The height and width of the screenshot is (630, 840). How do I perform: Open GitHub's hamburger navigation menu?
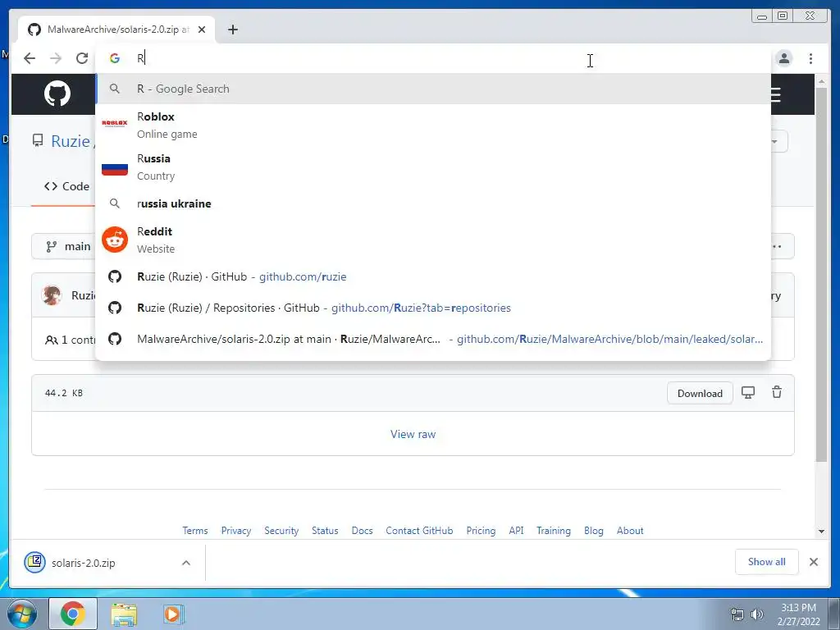[776, 95]
